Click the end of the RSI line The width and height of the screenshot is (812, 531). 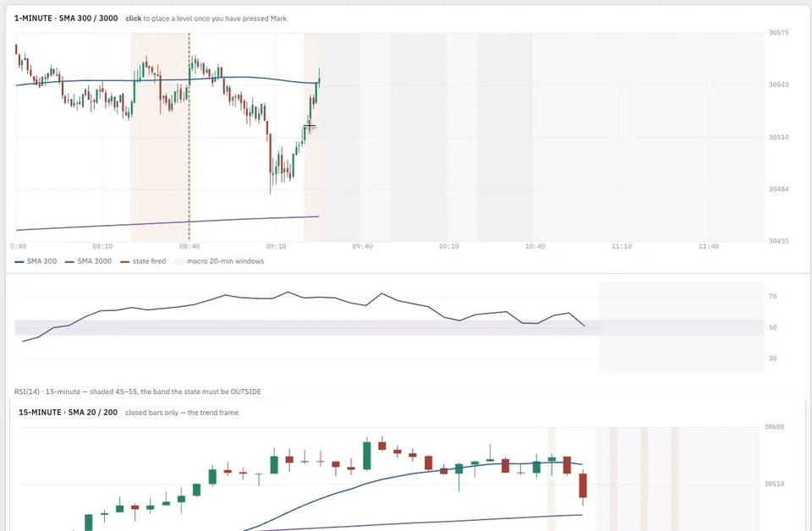click(x=584, y=326)
